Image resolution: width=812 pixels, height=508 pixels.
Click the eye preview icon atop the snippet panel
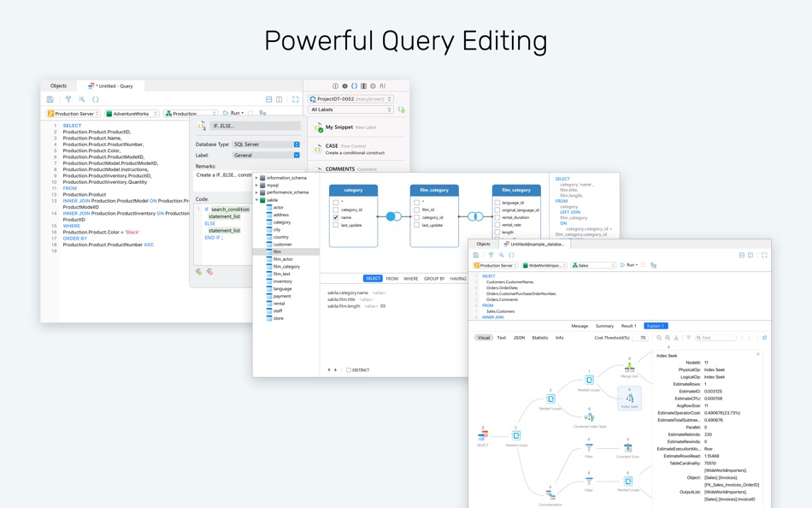tap(344, 86)
